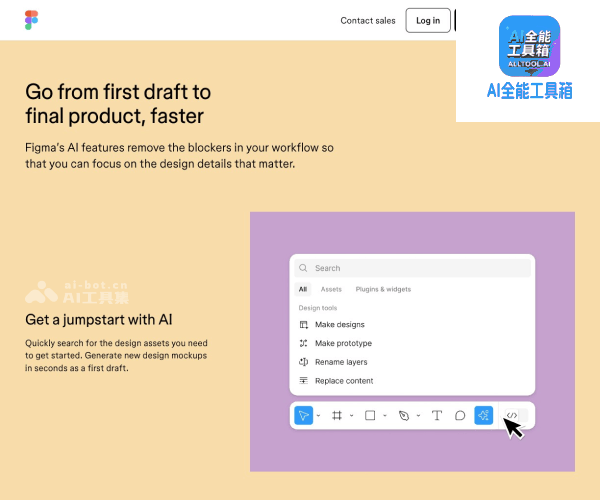The width and height of the screenshot is (600, 500).
Task: Switch to Plugins & widgets tab
Action: [x=383, y=289]
